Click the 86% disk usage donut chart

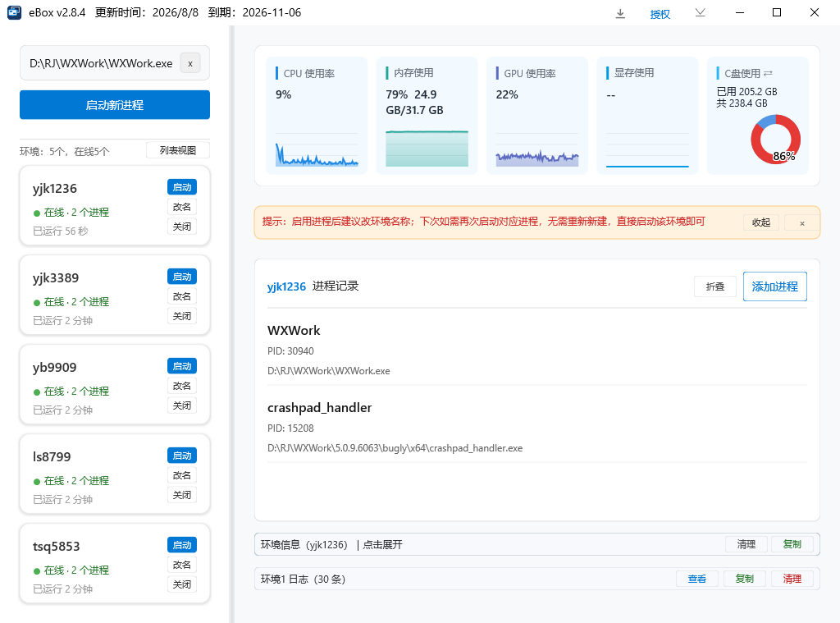775,140
